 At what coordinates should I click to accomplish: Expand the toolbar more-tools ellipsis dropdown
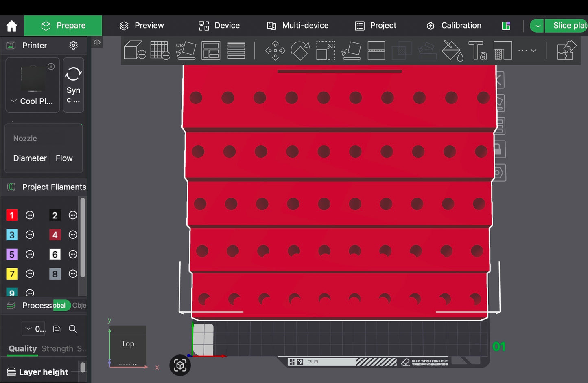527,51
